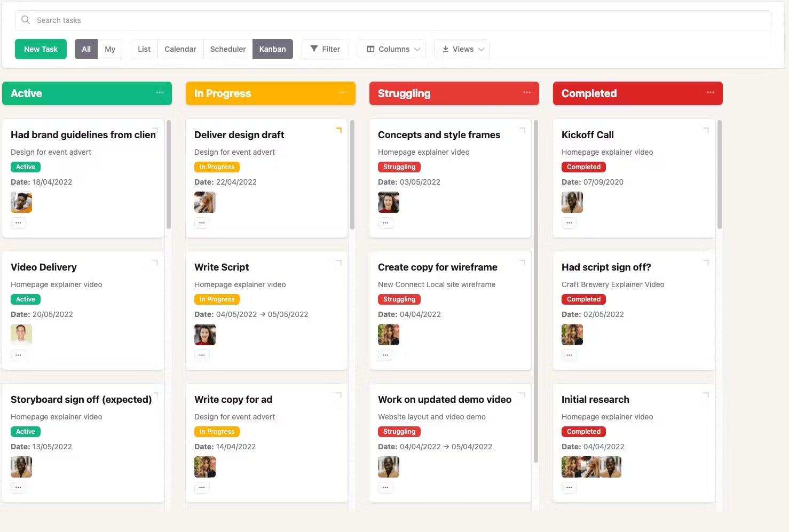Viewport: 789px width, 532px height.
Task: Open the Deliver design draft task title
Action: pyautogui.click(x=239, y=135)
